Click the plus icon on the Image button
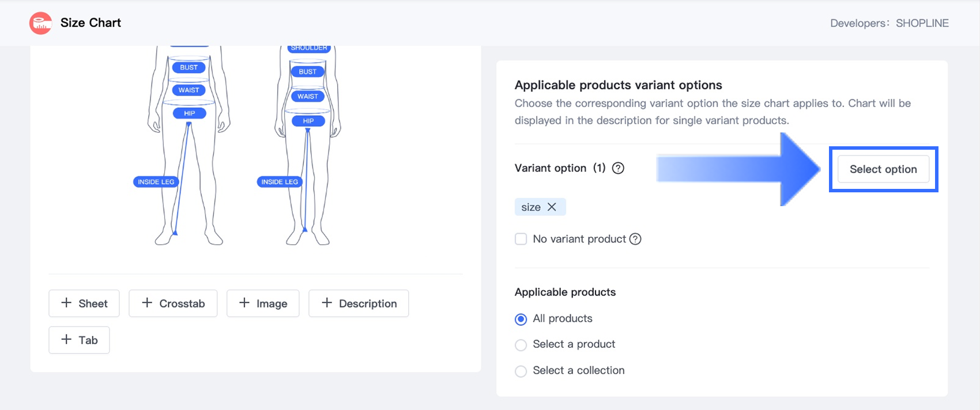 (x=244, y=303)
